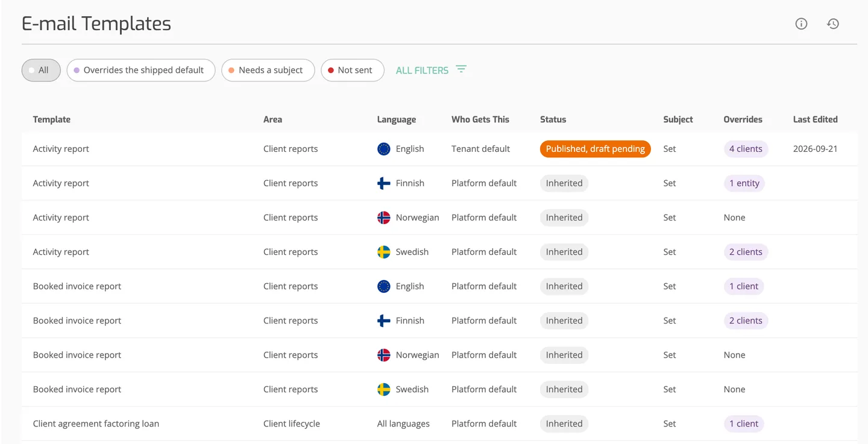Click the Published, draft pending status badge
This screenshot has width=868, height=444.
pos(596,149)
